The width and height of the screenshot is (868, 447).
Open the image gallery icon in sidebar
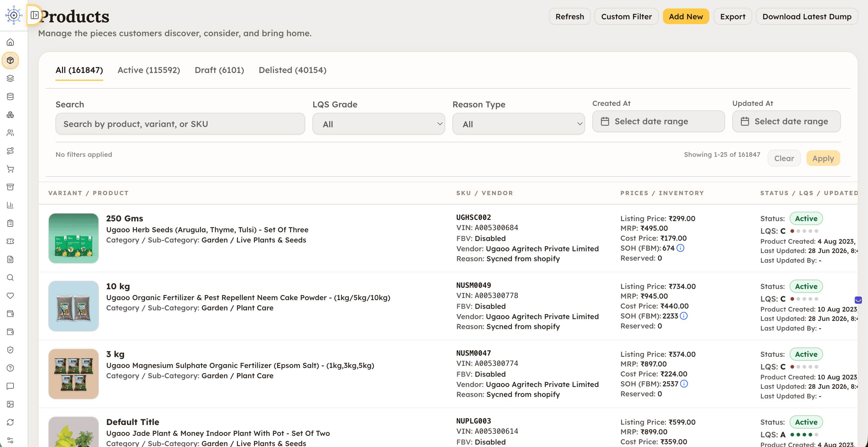coord(11,404)
